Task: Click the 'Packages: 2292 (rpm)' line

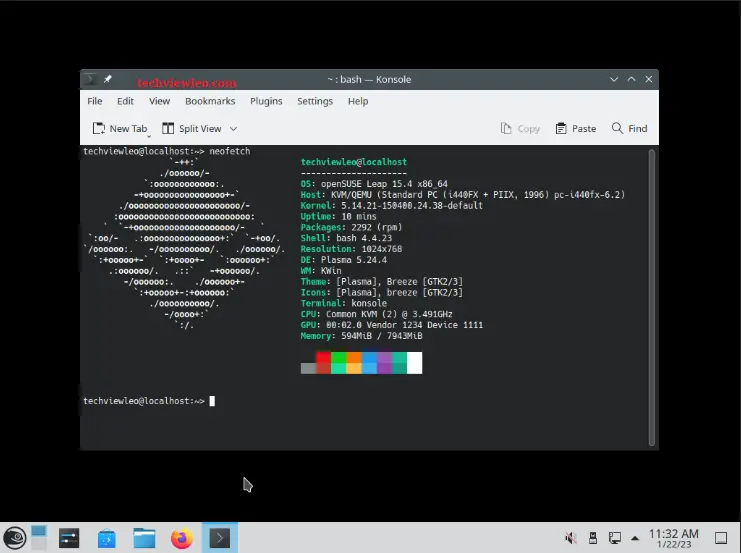Action: pyautogui.click(x=351, y=227)
